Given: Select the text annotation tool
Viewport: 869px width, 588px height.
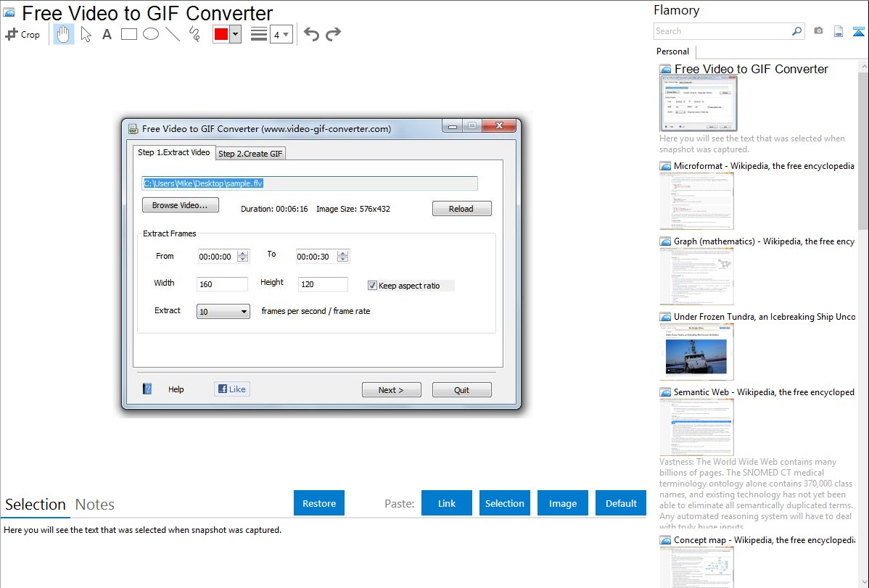Looking at the screenshot, I should tap(107, 34).
